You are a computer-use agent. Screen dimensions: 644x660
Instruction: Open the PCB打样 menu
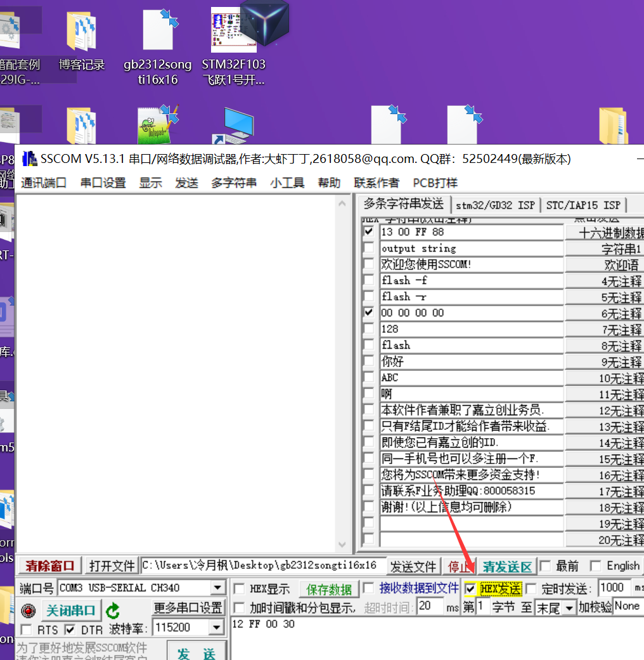435,183
